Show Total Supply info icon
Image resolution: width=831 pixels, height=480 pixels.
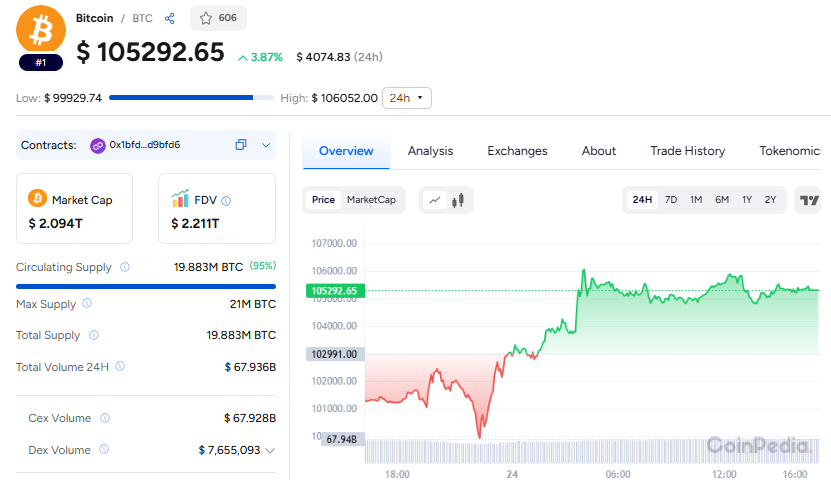[94, 335]
